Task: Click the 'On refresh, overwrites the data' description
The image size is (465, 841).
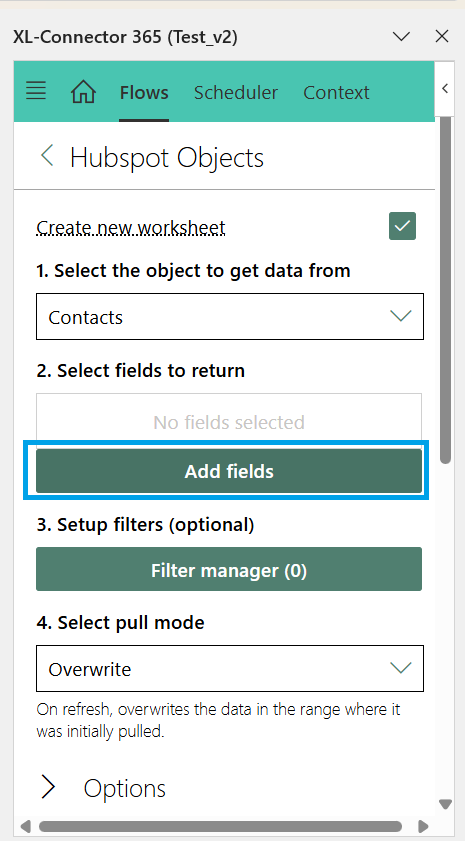Action: click(218, 720)
